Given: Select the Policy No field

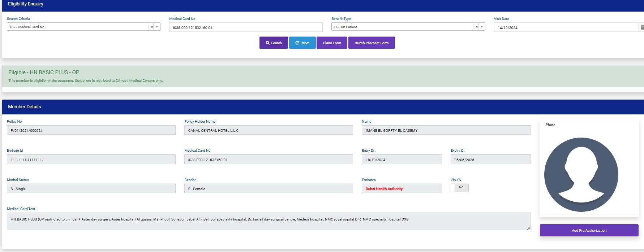Looking at the screenshot, I should (x=91, y=130).
